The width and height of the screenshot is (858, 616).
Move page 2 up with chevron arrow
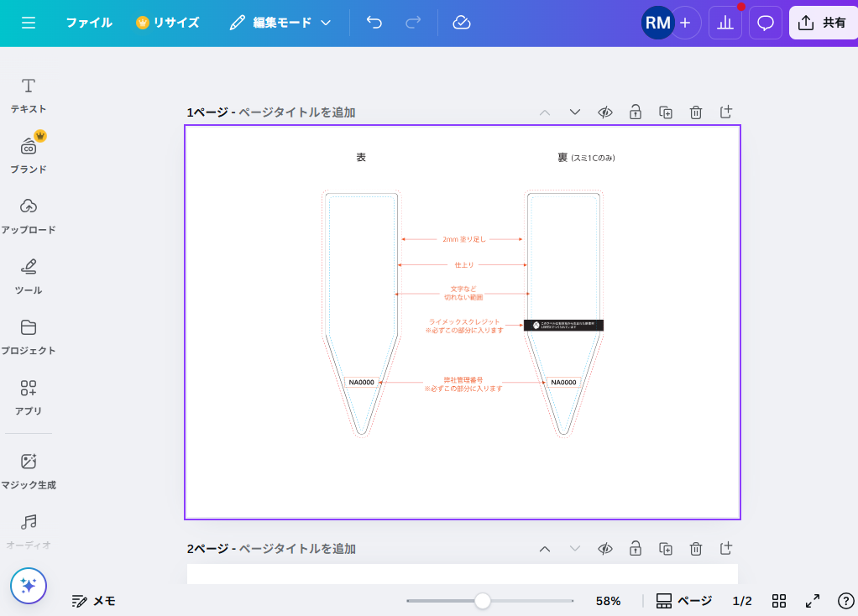pos(545,549)
